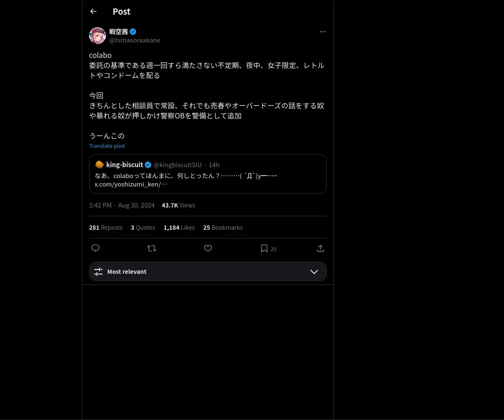The image size is (504, 420).
Task: Open the 3:42 PM Aug 30, 2024 timestamp
Action: pos(122,205)
